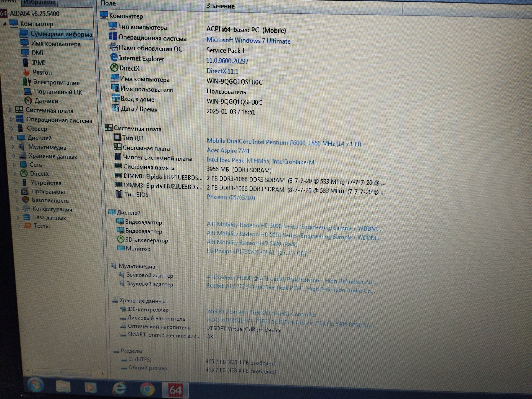Expand Операционная система tree node
The image size is (532, 399).
tap(11, 120)
